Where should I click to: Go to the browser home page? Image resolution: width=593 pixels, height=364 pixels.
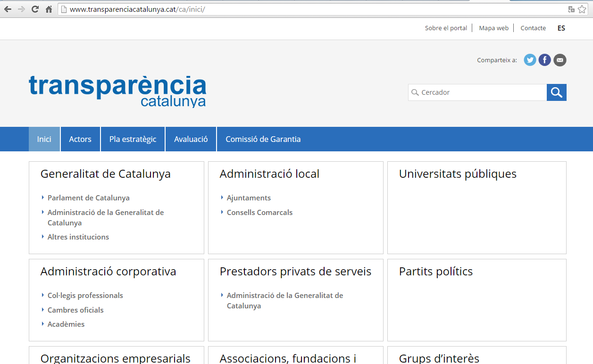click(49, 9)
